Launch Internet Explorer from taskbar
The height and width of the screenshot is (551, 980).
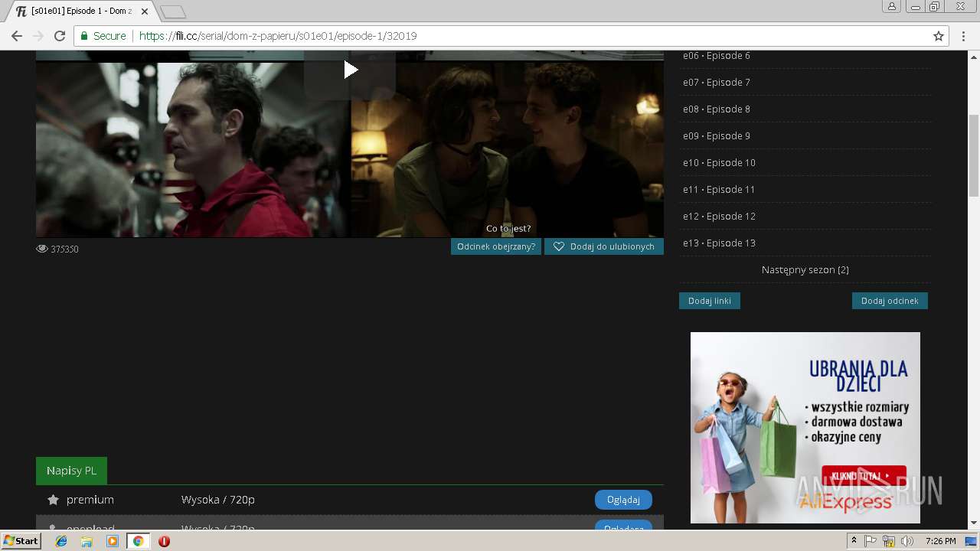61,541
